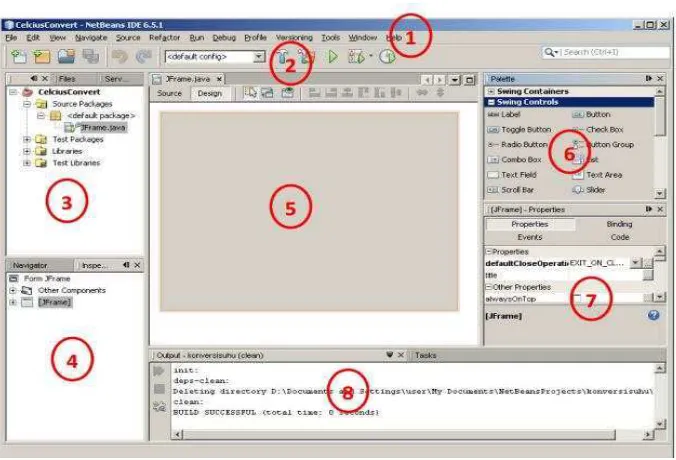Pick Button Group in the Palette
Screen dimensions: 676x460
(x=603, y=144)
